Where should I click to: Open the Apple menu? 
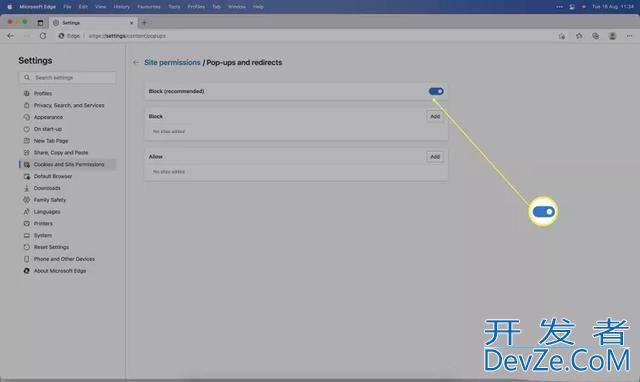tap(9, 7)
